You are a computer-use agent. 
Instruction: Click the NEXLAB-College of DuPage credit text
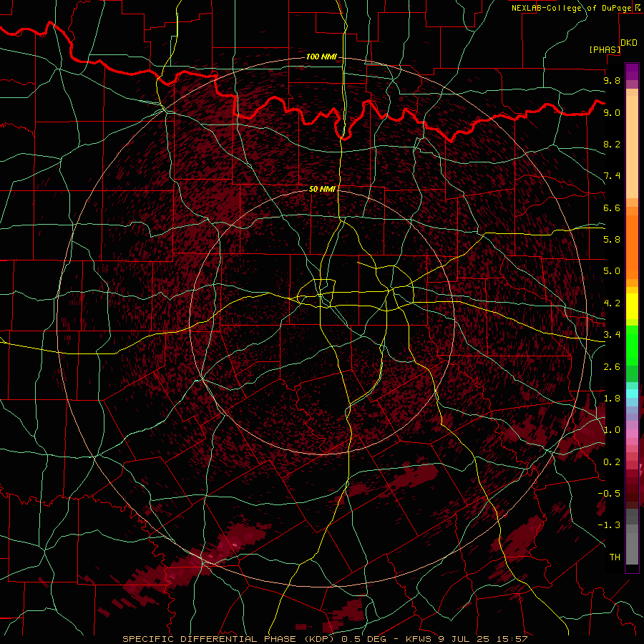[x=572, y=8]
